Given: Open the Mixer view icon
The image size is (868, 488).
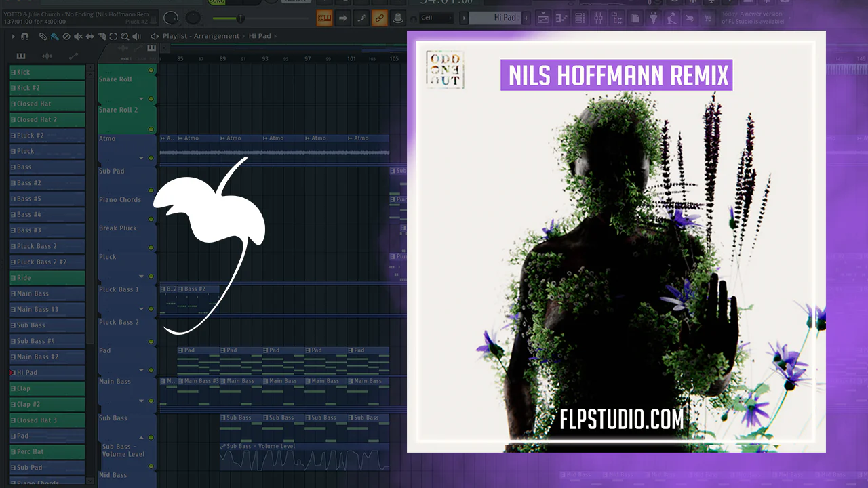Looking at the screenshot, I should (x=598, y=18).
